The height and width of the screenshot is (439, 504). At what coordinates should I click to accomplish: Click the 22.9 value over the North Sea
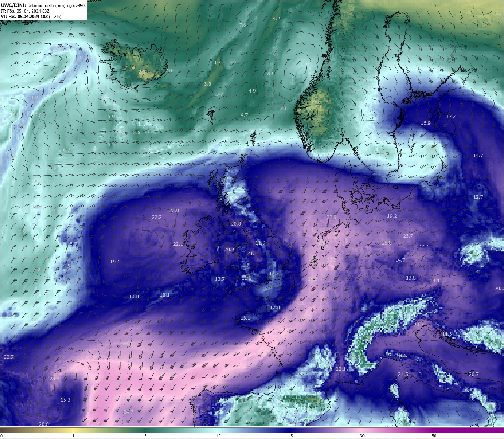click(332, 217)
